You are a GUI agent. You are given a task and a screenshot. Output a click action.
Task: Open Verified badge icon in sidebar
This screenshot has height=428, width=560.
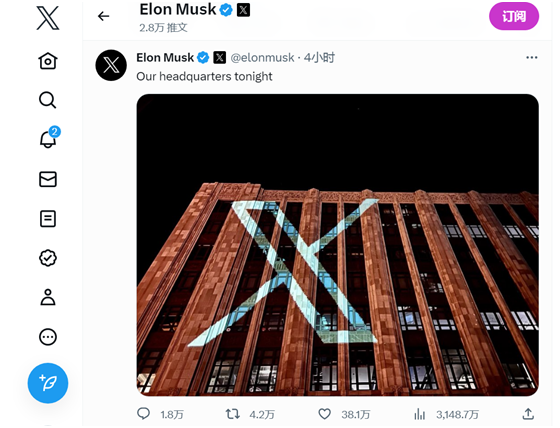point(48,258)
